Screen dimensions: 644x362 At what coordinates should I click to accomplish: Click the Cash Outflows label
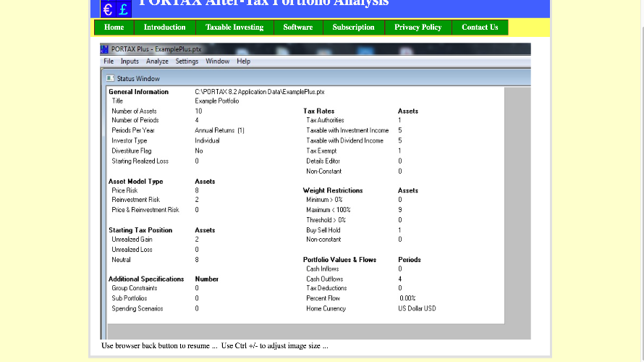(x=324, y=279)
